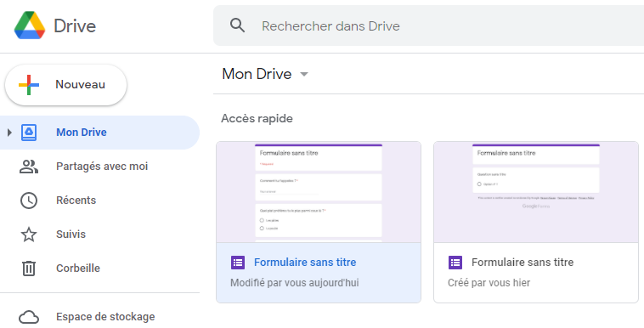644x328 pixels.
Task: Expand the Mon Drive tree arrow in sidebar
Action: (9, 133)
